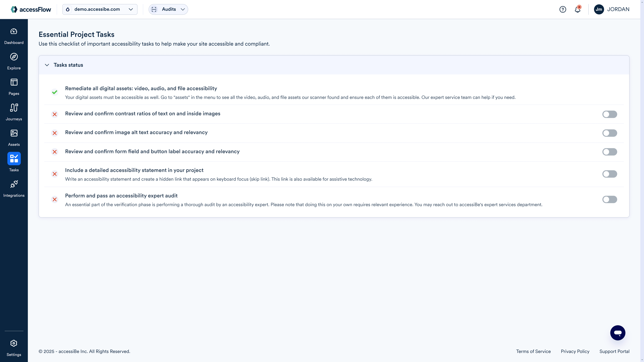Click the Jm user avatar

[599, 9]
